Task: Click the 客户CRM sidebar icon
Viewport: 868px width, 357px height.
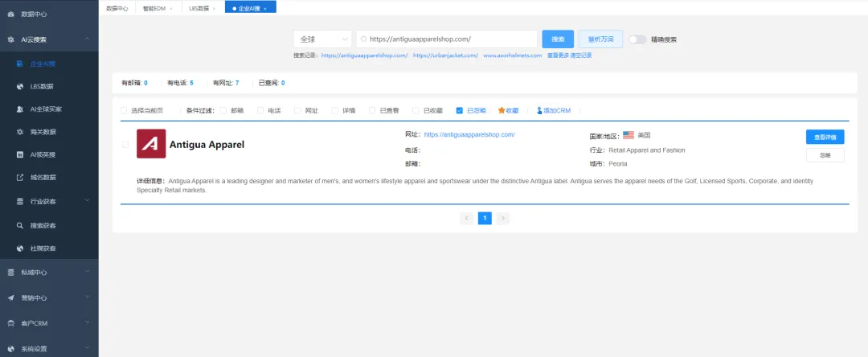Action: click(x=10, y=323)
